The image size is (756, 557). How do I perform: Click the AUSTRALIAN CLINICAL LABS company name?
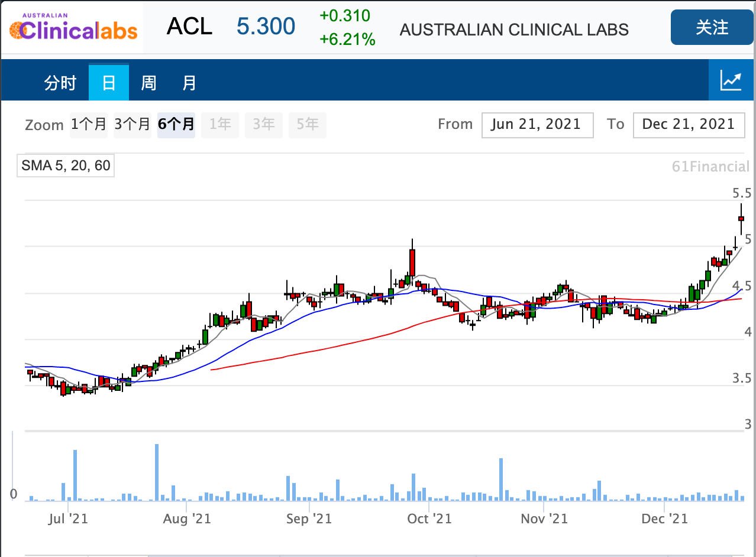[514, 30]
